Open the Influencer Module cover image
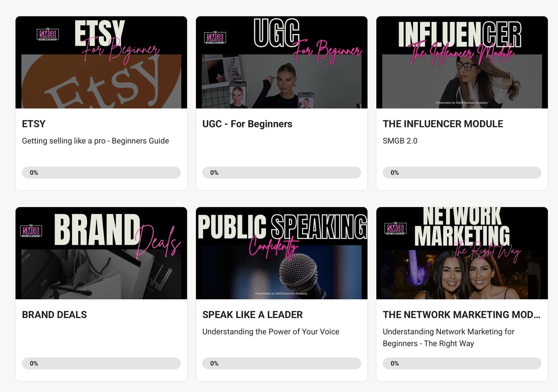 462,62
